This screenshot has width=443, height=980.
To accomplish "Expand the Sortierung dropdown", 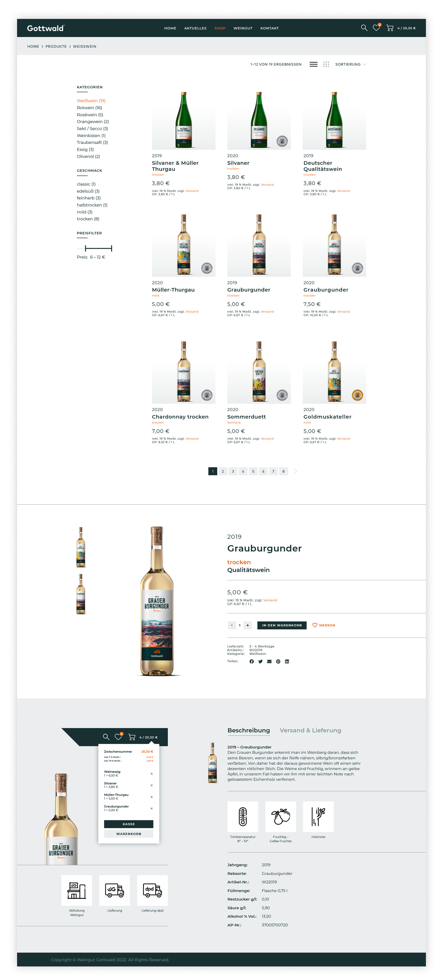I will [x=351, y=64].
